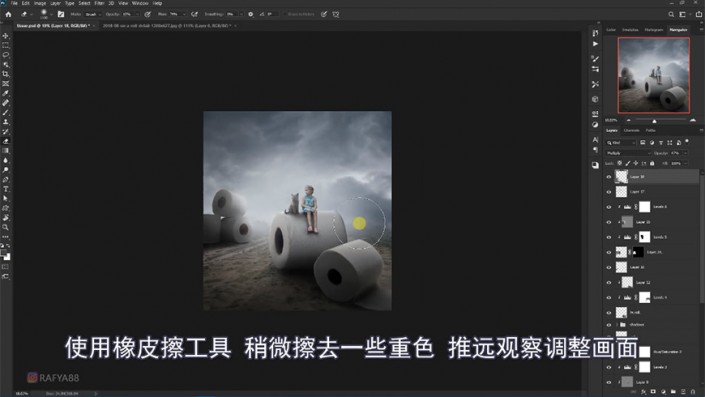Expand the shadows layer group

pyautogui.click(x=617, y=324)
